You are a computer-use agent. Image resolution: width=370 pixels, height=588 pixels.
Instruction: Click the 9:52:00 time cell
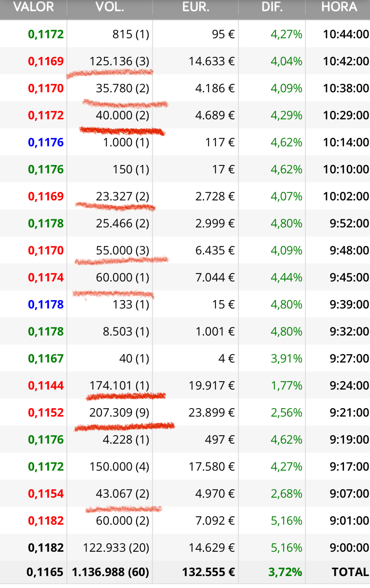(349, 224)
